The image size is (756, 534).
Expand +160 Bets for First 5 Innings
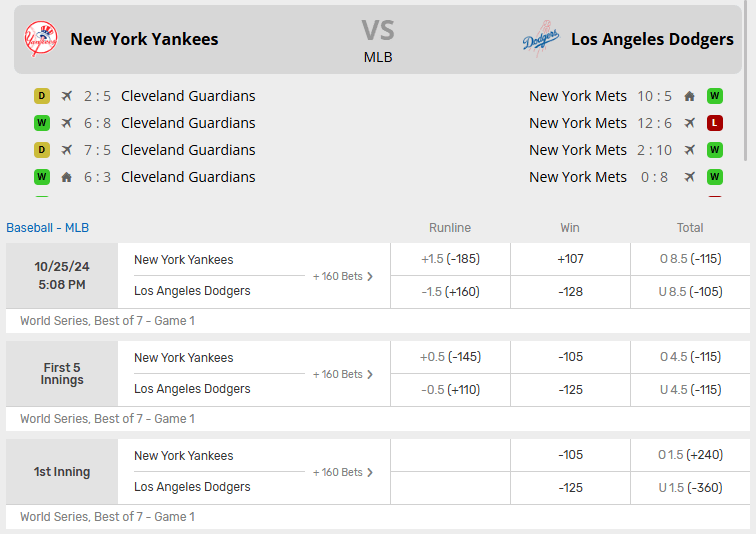pyautogui.click(x=343, y=374)
